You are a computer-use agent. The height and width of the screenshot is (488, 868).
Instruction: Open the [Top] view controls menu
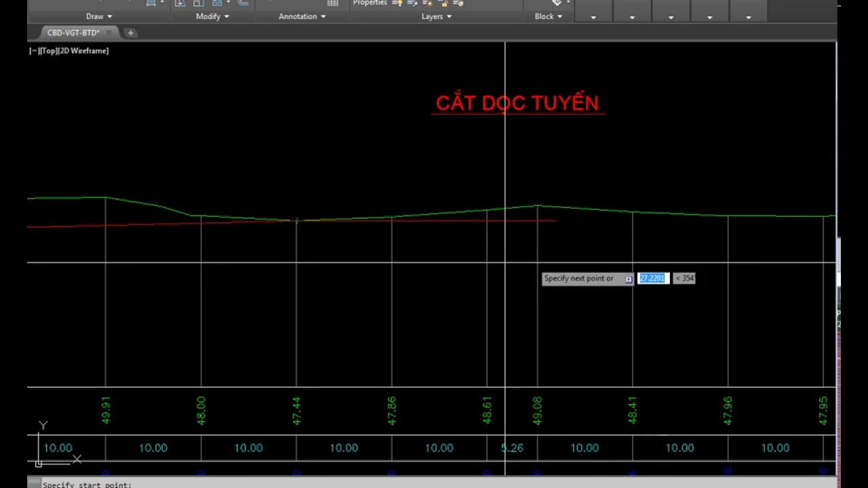48,51
